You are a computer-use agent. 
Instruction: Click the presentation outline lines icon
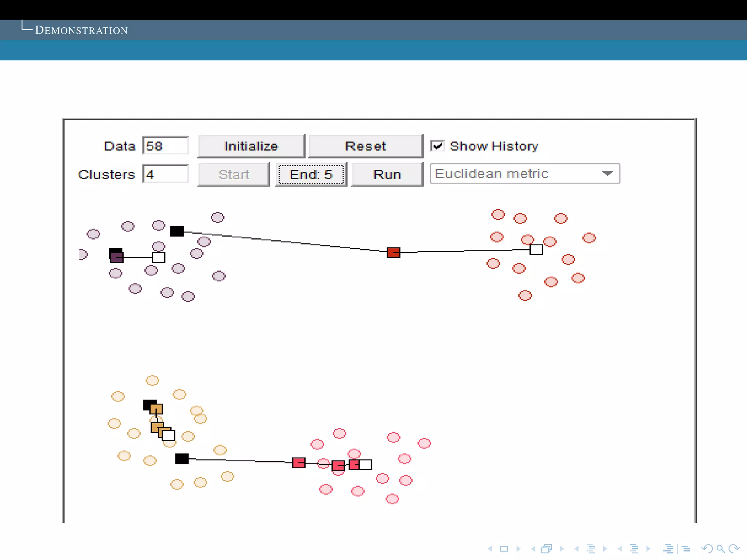(x=669, y=549)
